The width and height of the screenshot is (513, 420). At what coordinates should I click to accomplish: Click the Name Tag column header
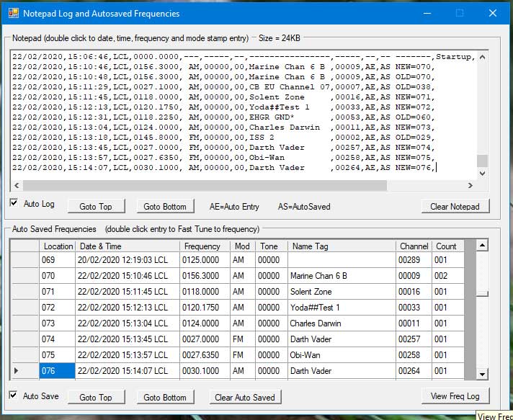(x=342, y=246)
